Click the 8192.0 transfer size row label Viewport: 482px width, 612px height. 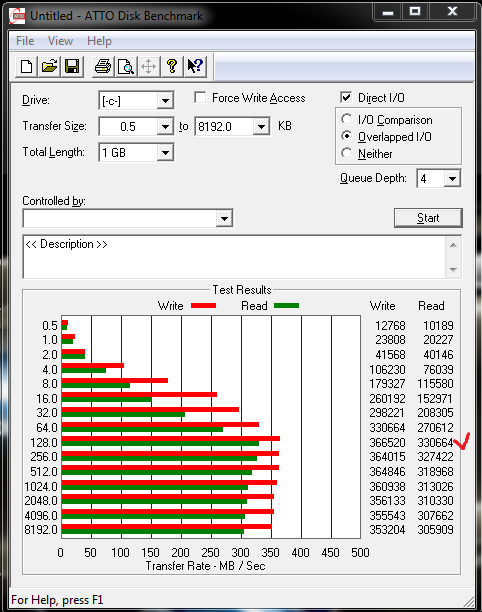click(x=41, y=530)
